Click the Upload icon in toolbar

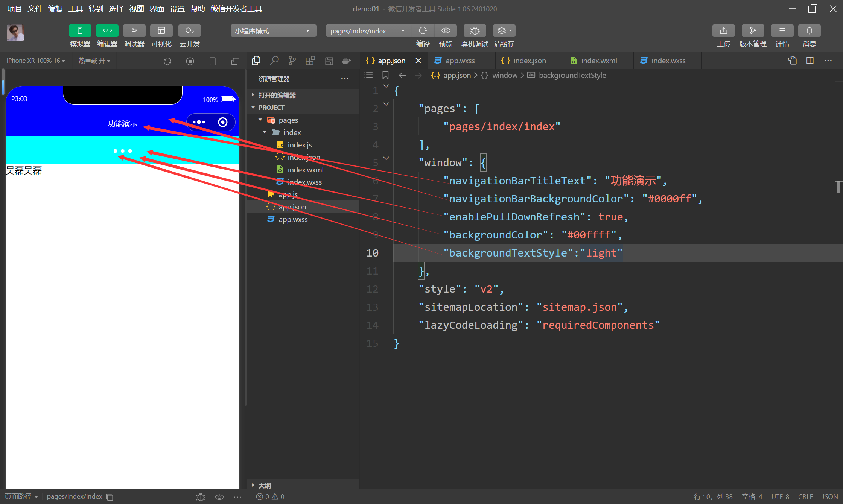723,31
